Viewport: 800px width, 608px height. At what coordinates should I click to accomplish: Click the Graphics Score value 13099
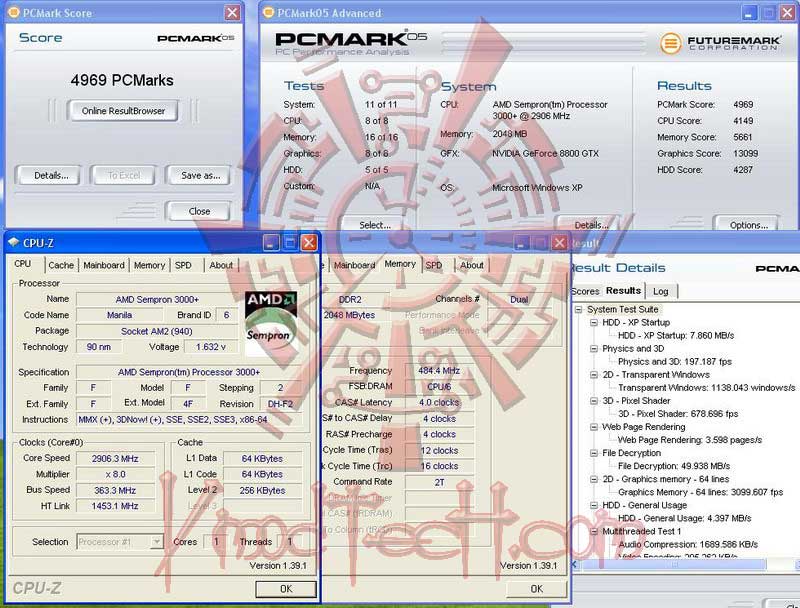pos(745,154)
